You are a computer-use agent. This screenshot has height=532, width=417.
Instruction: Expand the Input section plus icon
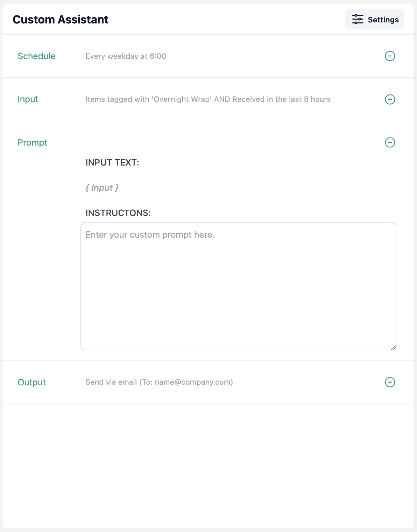(390, 99)
